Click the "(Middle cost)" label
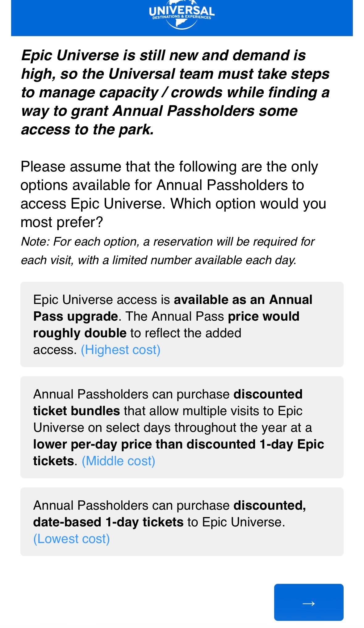 click(x=118, y=461)
